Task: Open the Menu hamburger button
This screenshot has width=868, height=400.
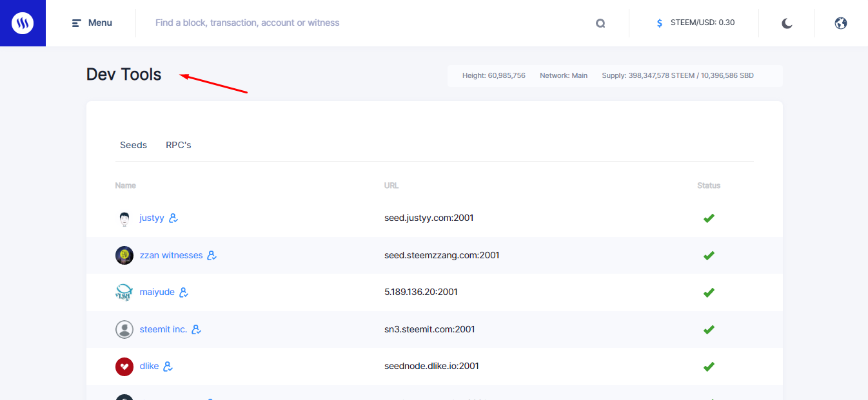Action: pos(92,23)
